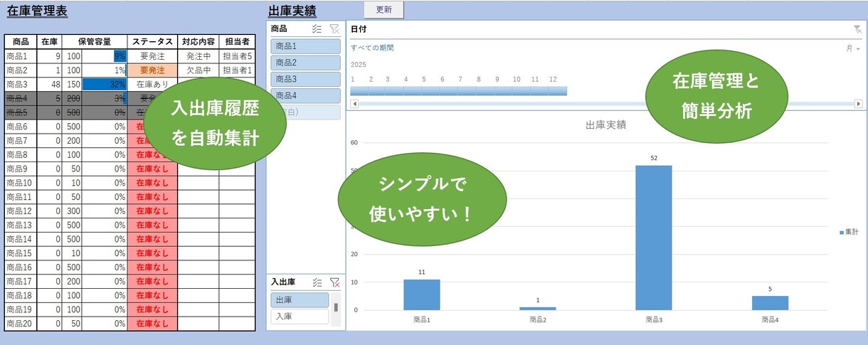
Task: Click the 担当者 column header
Action: click(x=237, y=41)
